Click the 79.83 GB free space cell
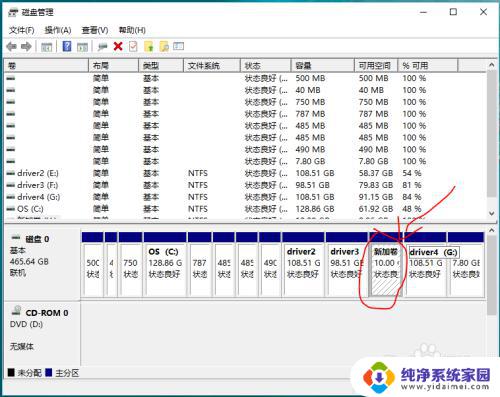500x397 pixels. click(x=376, y=185)
